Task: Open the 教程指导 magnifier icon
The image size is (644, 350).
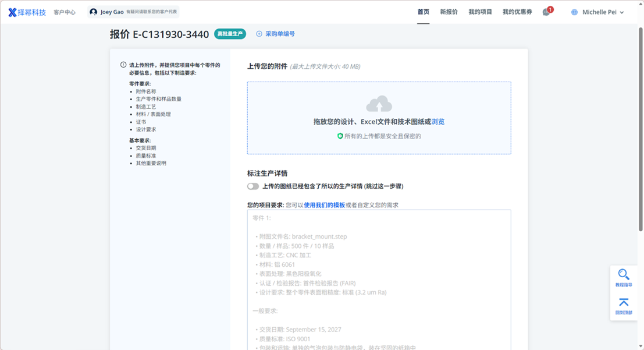Action: [x=624, y=274]
